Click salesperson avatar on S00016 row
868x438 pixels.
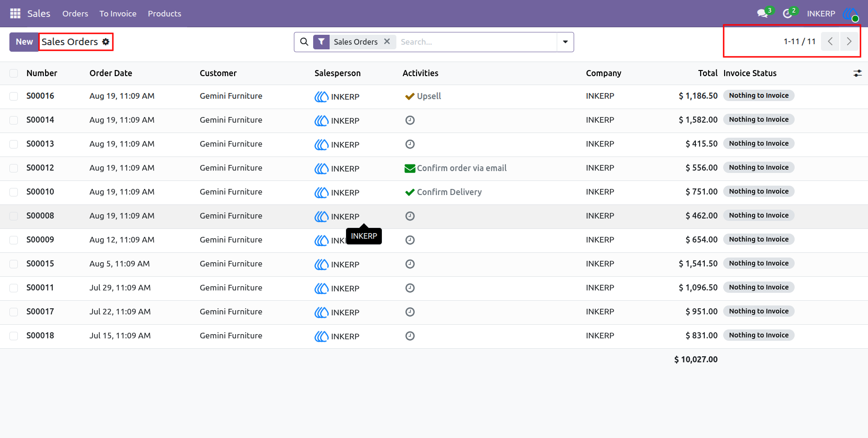[x=322, y=97]
